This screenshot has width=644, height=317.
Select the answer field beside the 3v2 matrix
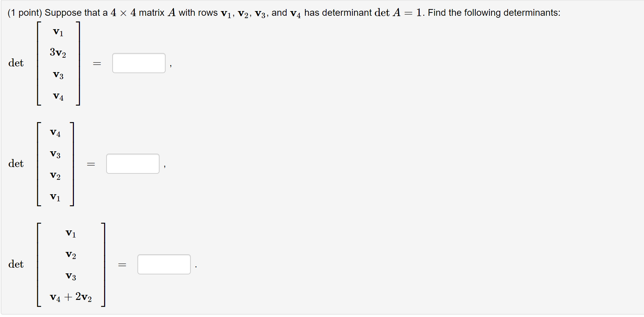(138, 63)
